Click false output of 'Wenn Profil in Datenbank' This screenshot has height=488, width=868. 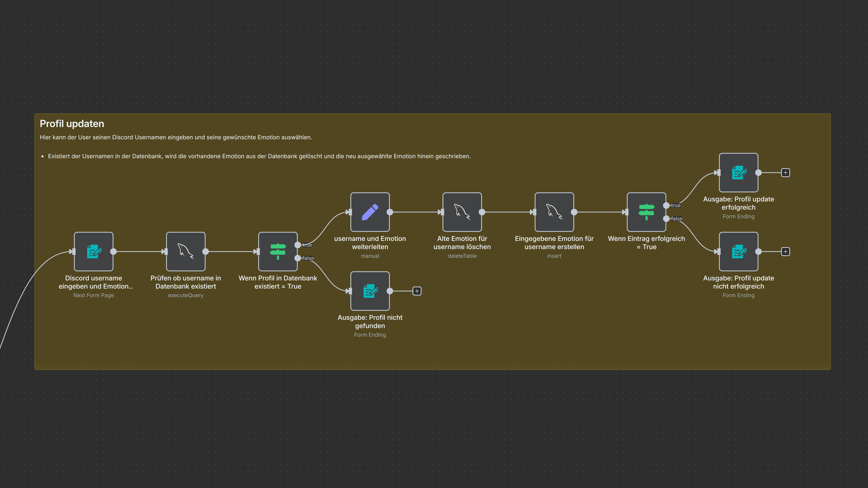(x=298, y=258)
